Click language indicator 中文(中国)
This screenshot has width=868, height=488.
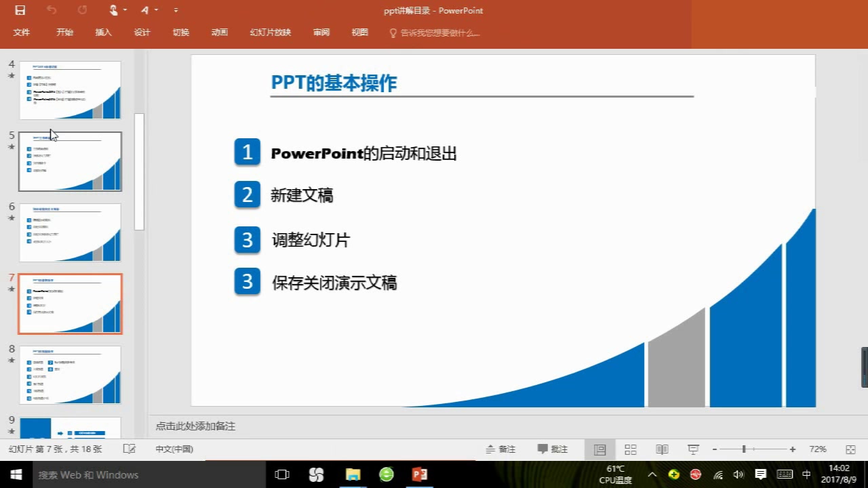coord(174,449)
